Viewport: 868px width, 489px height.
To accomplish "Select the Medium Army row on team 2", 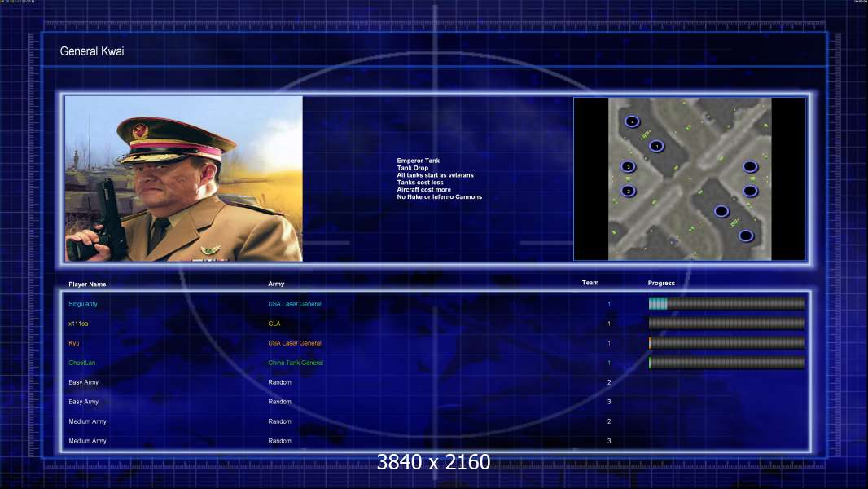I will [x=435, y=421].
